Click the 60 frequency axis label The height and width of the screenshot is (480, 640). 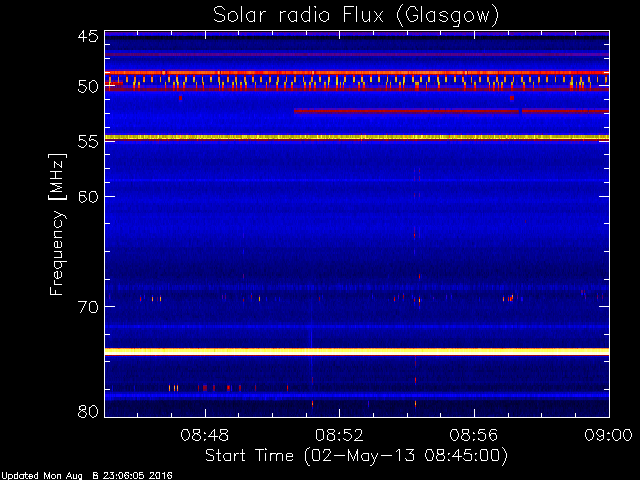tap(88, 196)
